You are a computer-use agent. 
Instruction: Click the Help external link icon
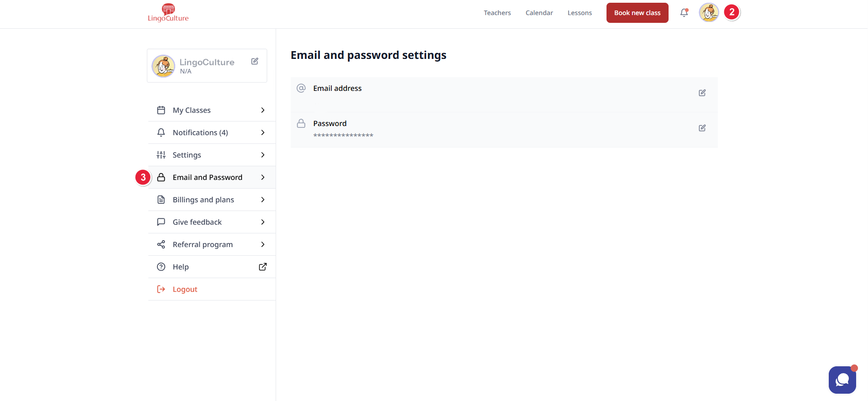[263, 267]
